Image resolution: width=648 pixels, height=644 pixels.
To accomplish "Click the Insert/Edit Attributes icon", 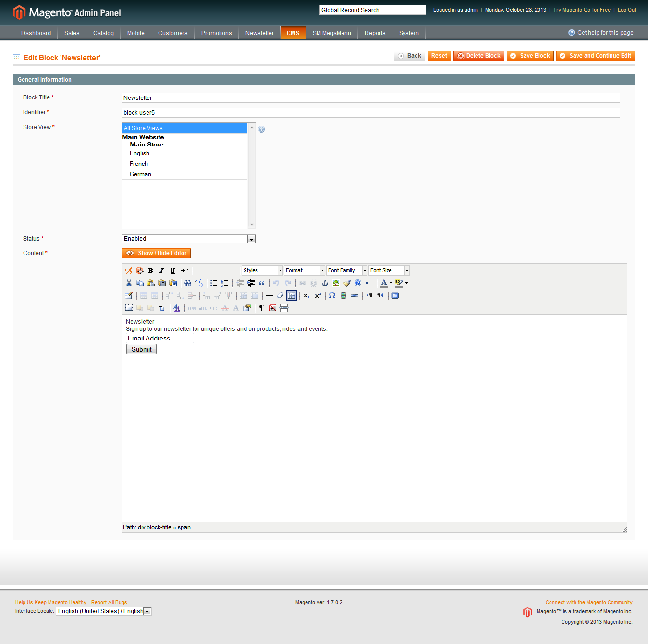I will [x=247, y=308].
